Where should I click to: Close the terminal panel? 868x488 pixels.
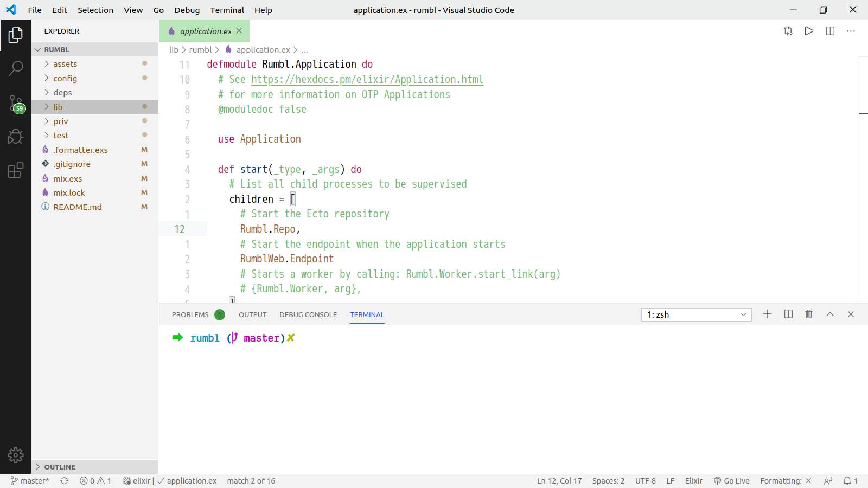(x=851, y=314)
